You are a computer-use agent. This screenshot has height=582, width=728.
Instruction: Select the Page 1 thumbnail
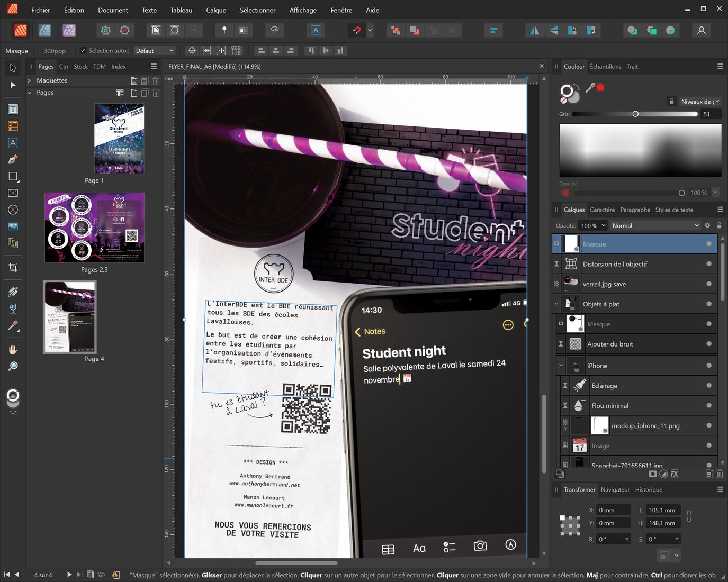click(119, 139)
